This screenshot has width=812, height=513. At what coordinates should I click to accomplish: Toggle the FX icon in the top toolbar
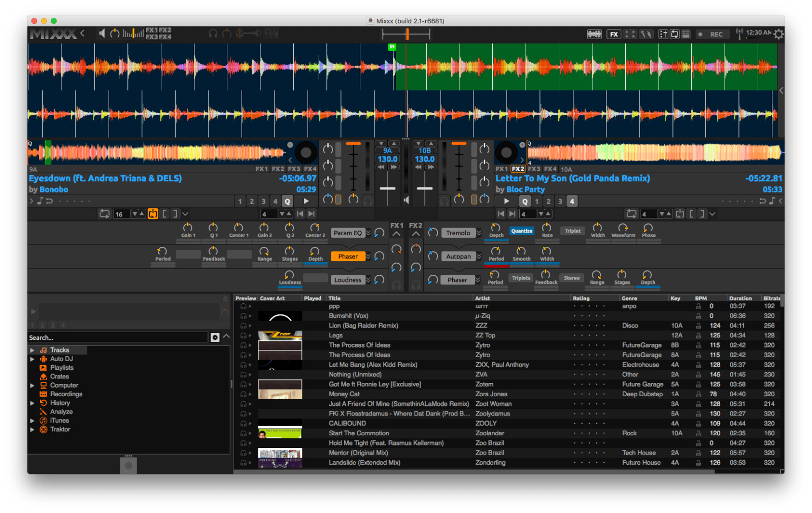[614, 34]
